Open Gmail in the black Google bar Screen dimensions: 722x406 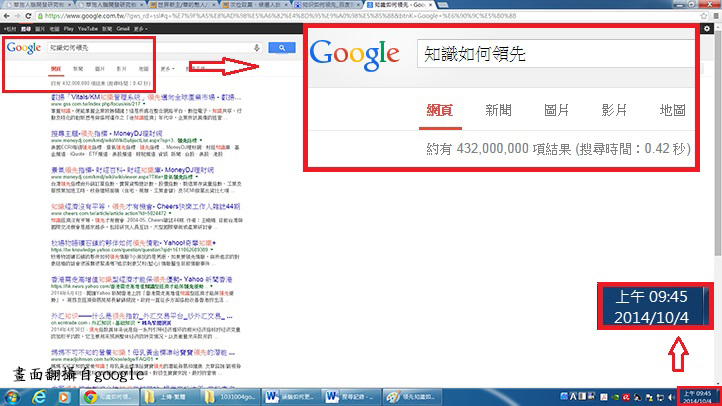tap(123, 29)
